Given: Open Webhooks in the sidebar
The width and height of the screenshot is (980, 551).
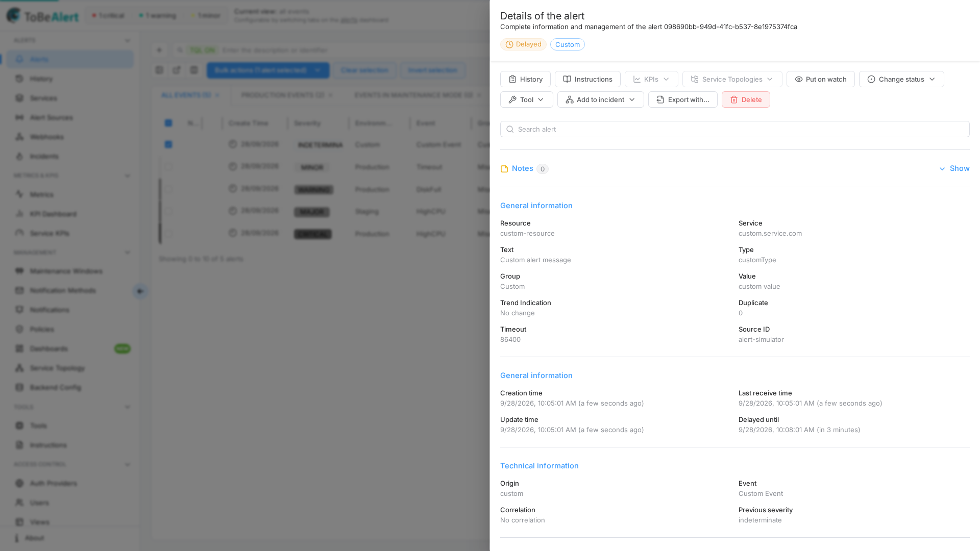Looking at the screenshot, I should point(69,137).
